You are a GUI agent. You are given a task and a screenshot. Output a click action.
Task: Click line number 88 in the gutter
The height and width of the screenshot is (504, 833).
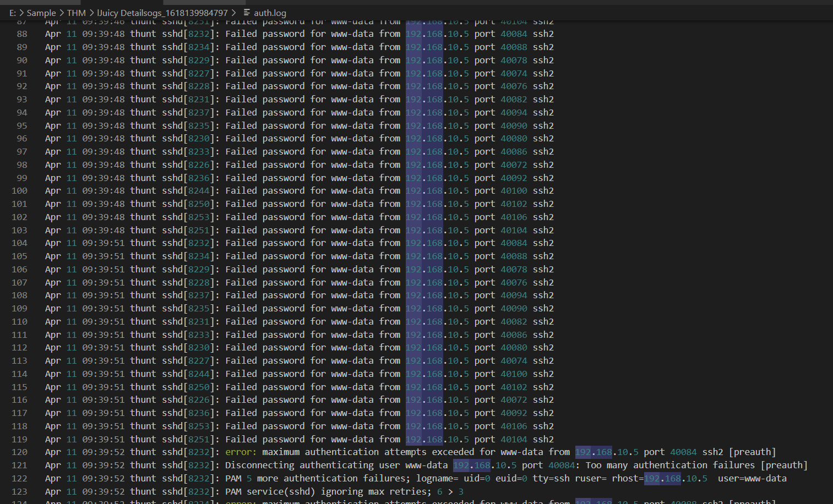click(x=21, y=34)
